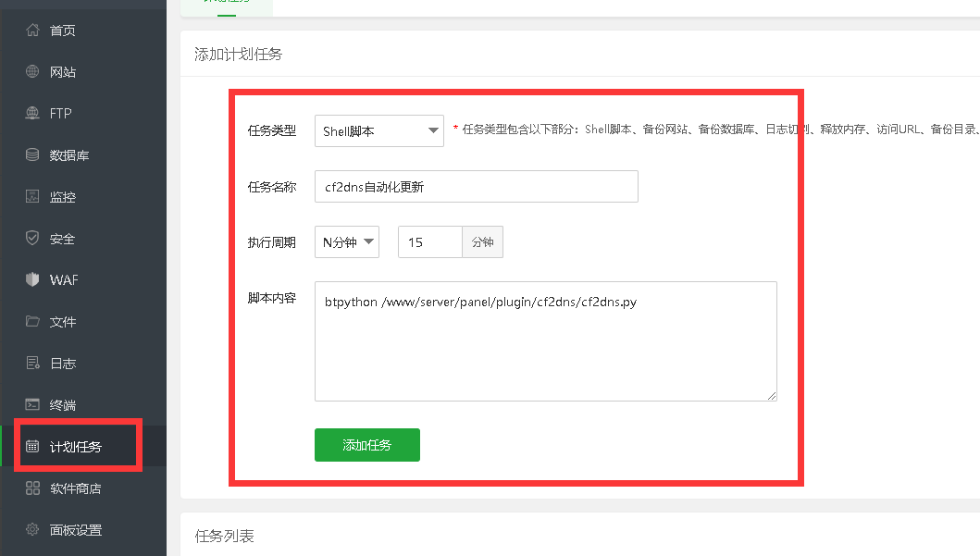The image size is (980, 556).
Task: Open 网站 via its globe icon
Action: coord(32,72)
